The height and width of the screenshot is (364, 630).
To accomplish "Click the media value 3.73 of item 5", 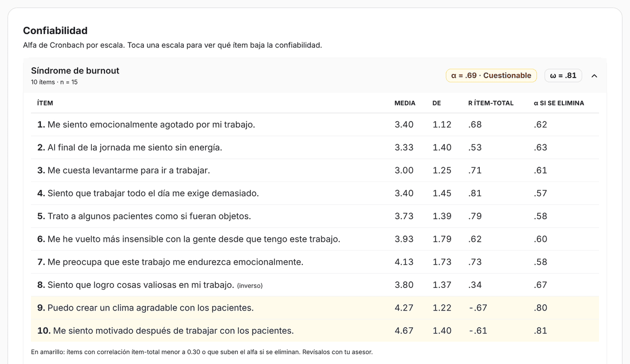I will click(404, 216).
